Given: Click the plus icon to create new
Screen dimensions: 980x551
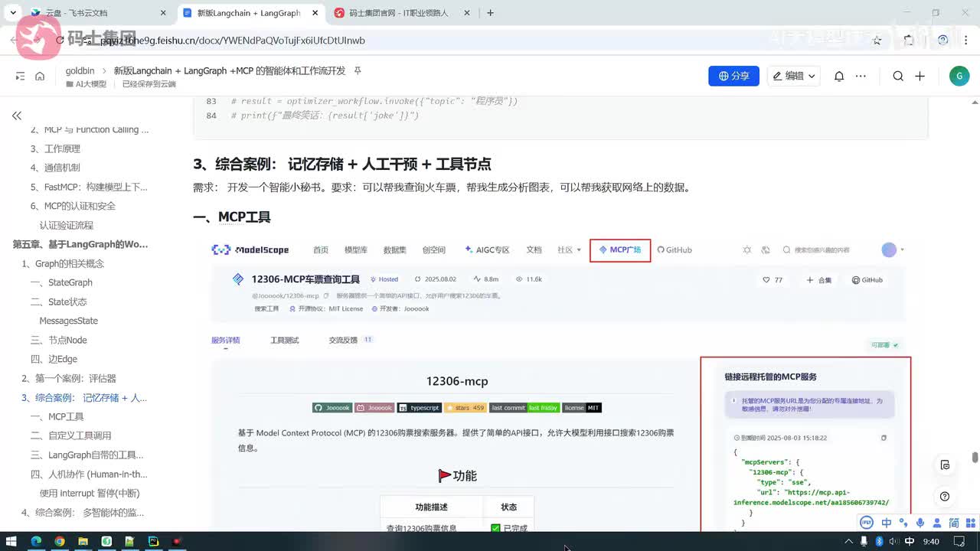Looking at the screenshot, I should 920,77.
